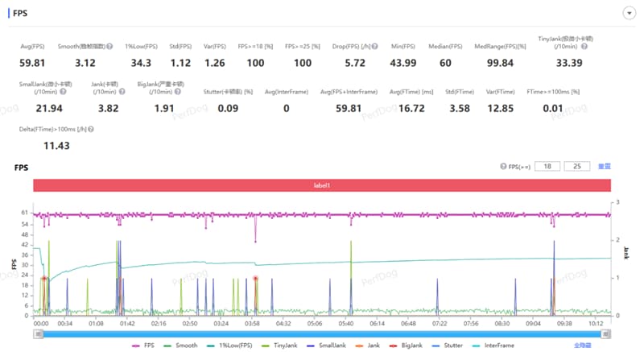This screenshot has height=352, width=644.
Task: Open help icon beside Jank (/10min)
Action: coord(122,92)
